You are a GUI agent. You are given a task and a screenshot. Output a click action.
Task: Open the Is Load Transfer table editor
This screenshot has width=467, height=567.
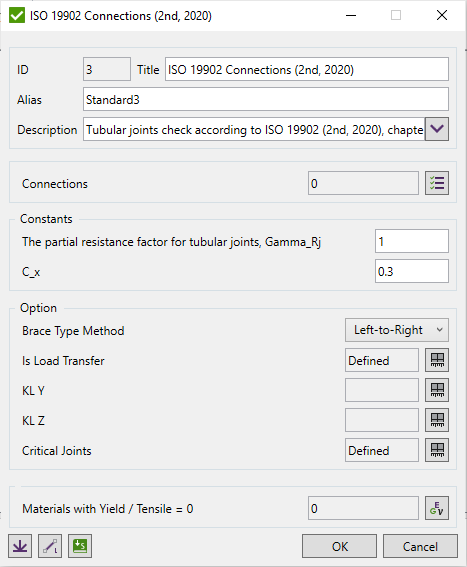pyautogui.click(x=437, y=360)
